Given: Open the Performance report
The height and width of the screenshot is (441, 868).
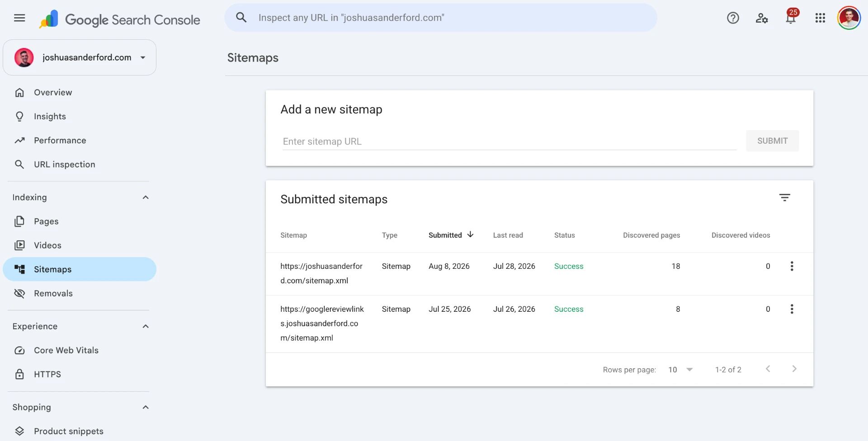Looking at the screenshot, I should [x=80, y=141].
